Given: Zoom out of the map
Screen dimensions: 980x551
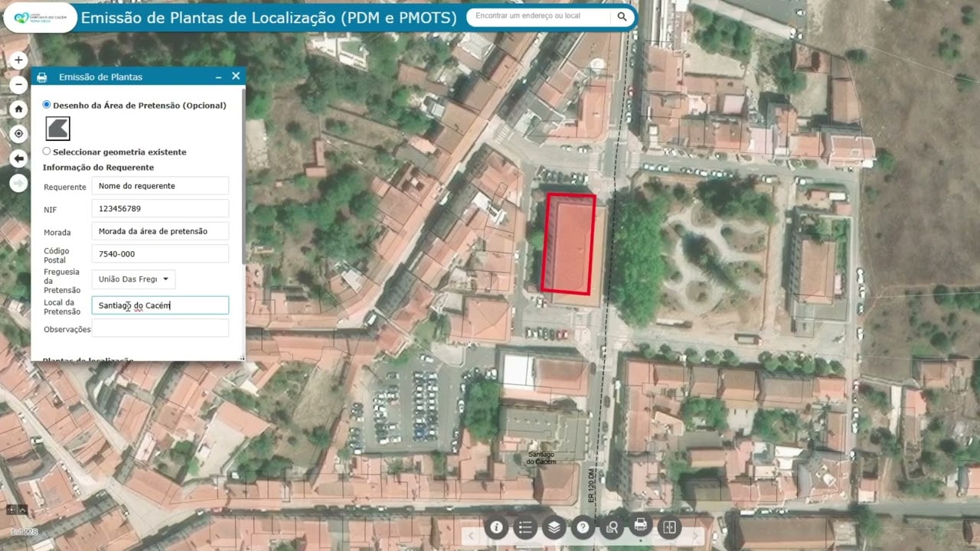Looking at the screenshot, I should pos(18,85).
